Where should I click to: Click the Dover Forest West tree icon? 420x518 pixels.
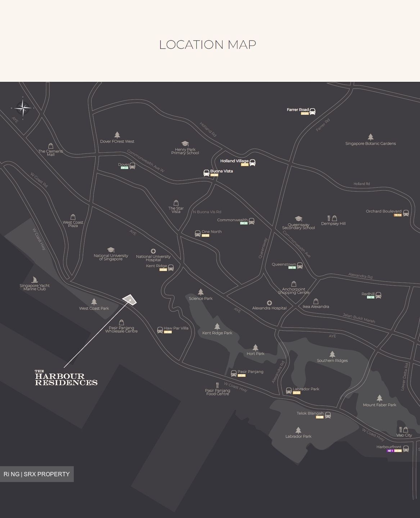click(117, 135)
